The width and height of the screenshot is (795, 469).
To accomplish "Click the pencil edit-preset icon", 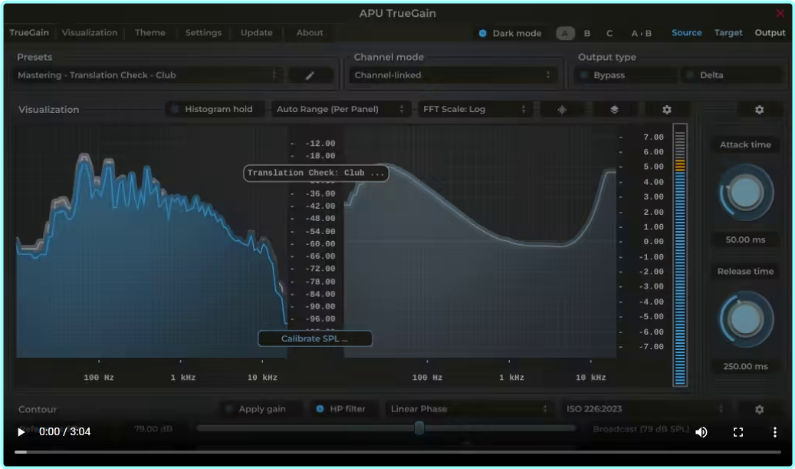I will [310, 76].
